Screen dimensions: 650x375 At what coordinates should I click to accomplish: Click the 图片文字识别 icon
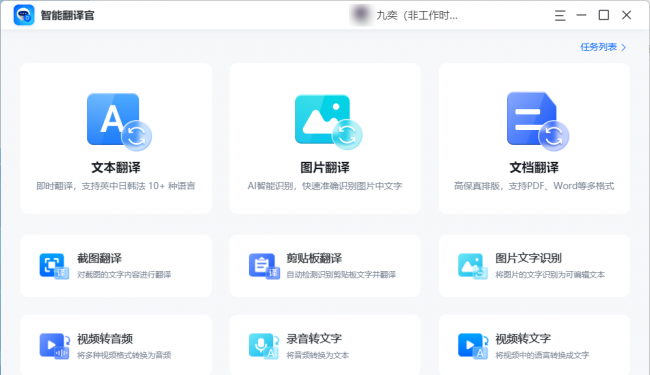point(473,266)
